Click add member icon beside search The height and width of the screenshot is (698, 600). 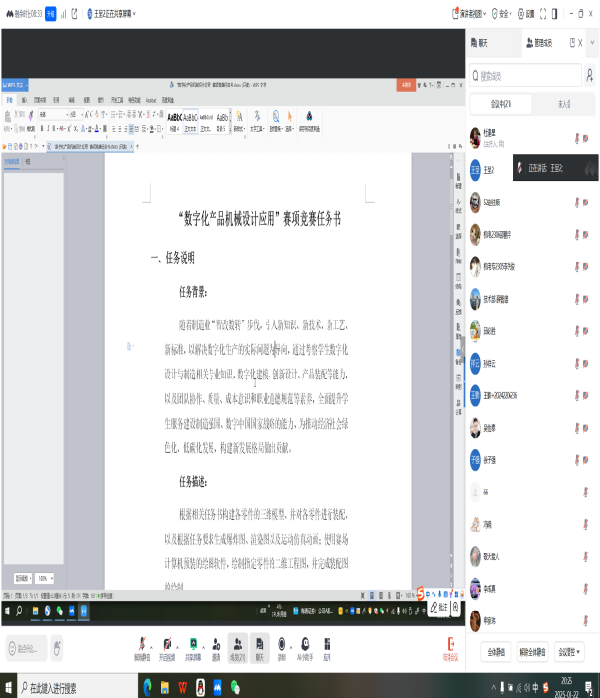591,75
